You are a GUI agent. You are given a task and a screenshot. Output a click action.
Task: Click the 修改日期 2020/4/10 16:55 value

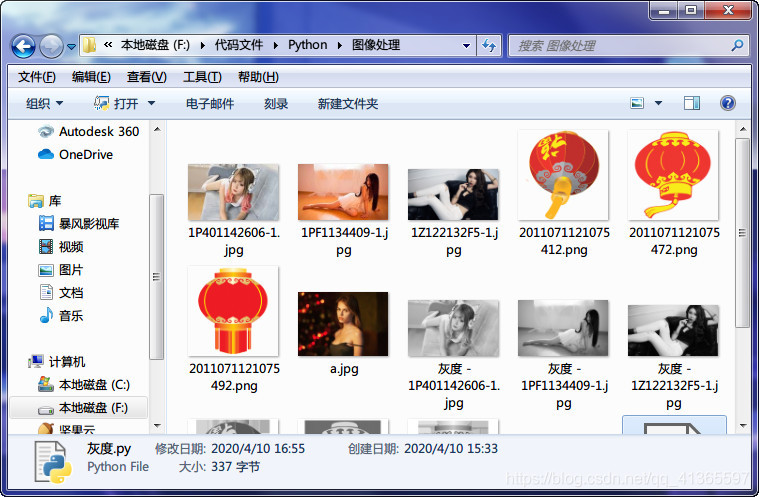(x=258, y=449)
